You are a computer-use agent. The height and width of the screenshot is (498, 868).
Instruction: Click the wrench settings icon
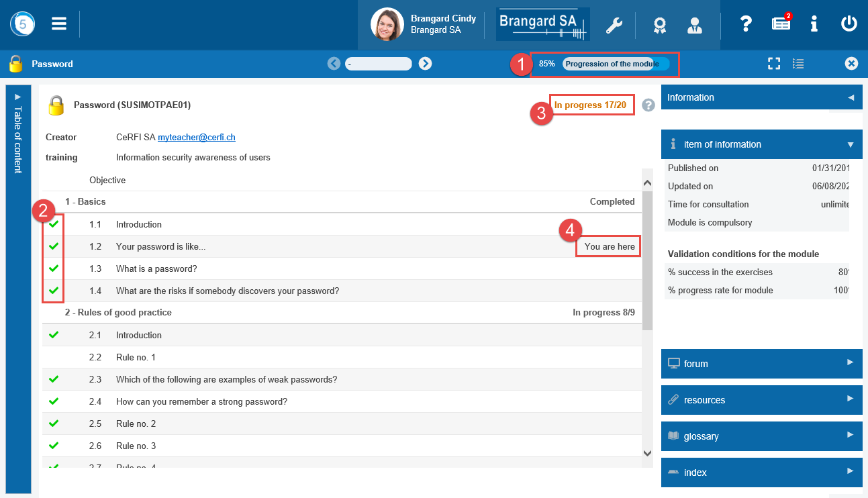point(614,26)
